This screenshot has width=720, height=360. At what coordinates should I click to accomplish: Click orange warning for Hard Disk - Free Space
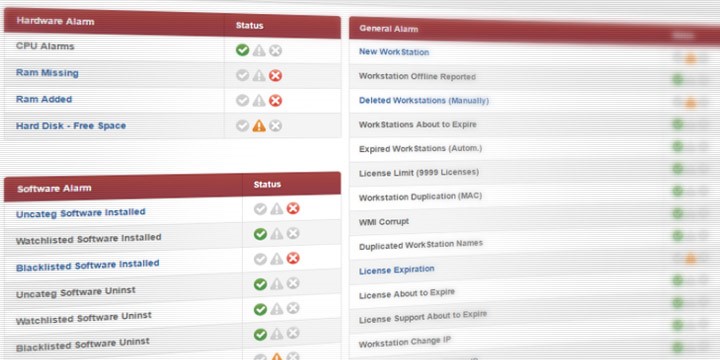click(259, 125)
